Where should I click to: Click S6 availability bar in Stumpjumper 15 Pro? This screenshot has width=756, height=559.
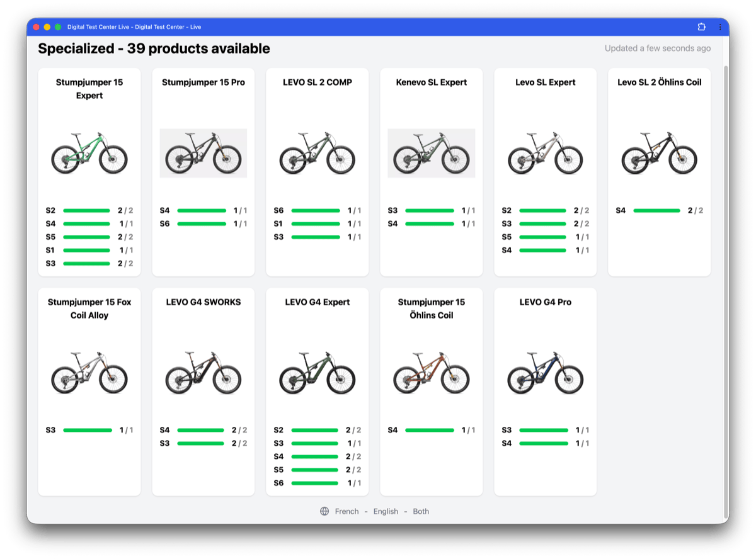pos(202,223)
